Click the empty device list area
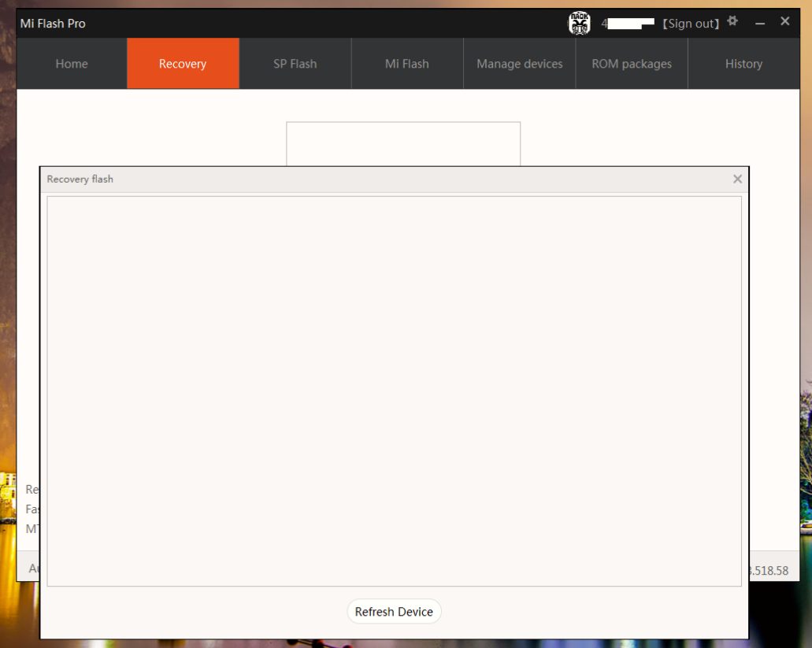Screen dimensions: 812x648 (x=394, y=391)
